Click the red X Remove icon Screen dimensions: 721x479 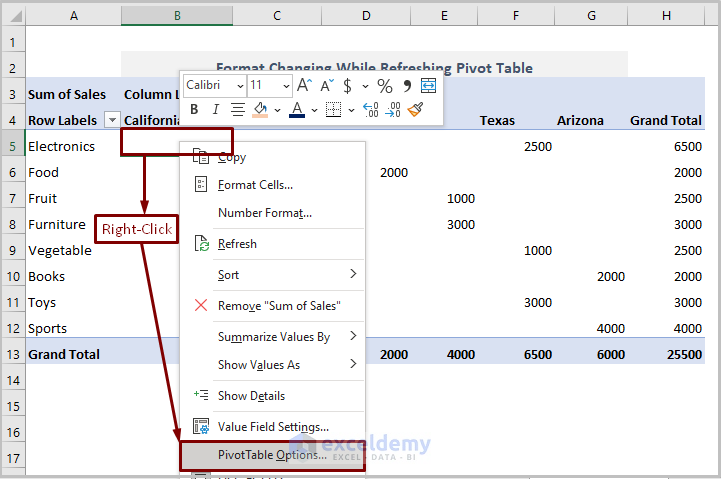[201, 305]
